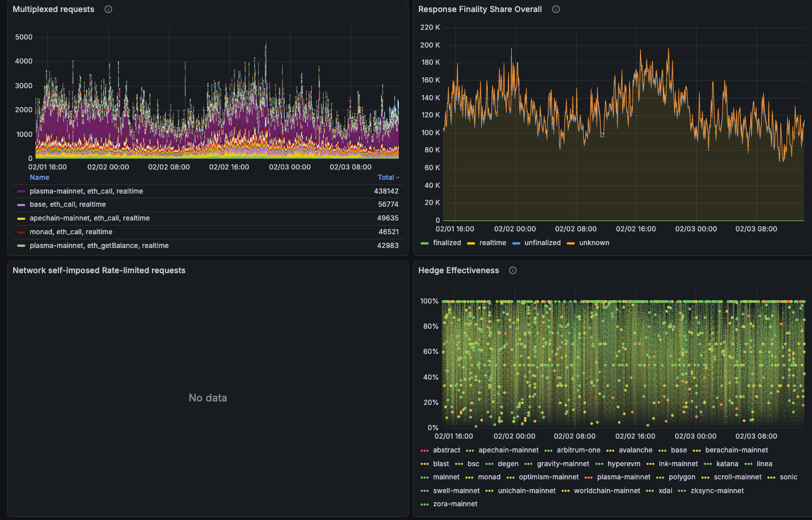812x520 pixels.
Task: Select 'mainnet' in the Hedge Effectiveness legend
Action: tap(446, 476)
